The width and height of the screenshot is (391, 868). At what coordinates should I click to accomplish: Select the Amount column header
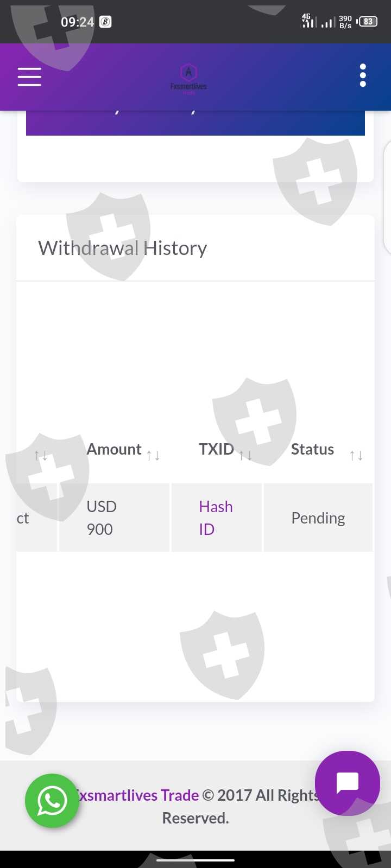pyautogui.click(x=114, y=449)
